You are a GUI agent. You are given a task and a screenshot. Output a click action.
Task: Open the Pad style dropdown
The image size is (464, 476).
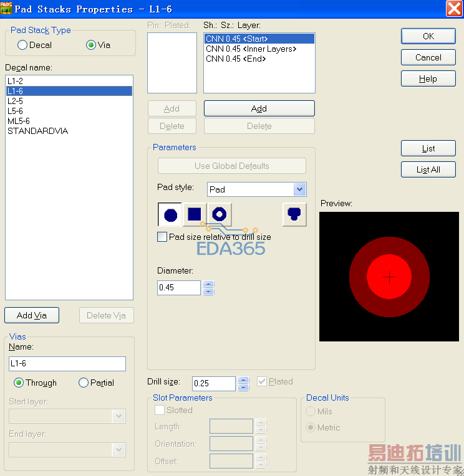click(x=299, y=189)
